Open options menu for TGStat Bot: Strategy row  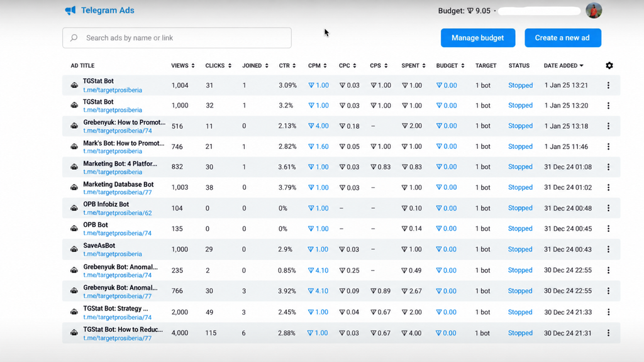(x=608, y=312)
